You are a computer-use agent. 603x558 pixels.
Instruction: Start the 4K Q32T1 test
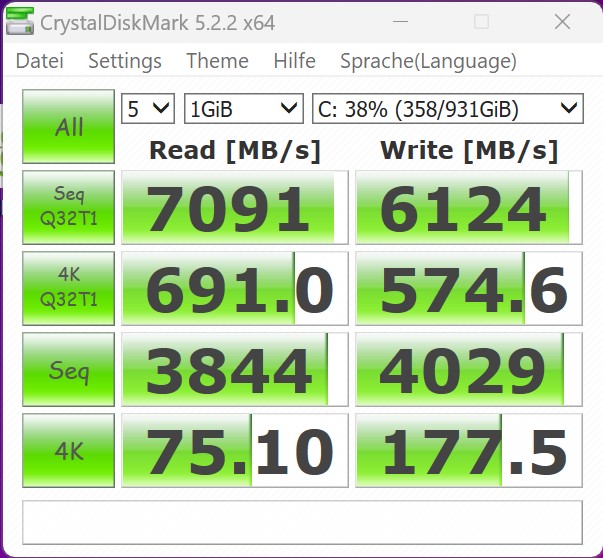click(68, 288)
